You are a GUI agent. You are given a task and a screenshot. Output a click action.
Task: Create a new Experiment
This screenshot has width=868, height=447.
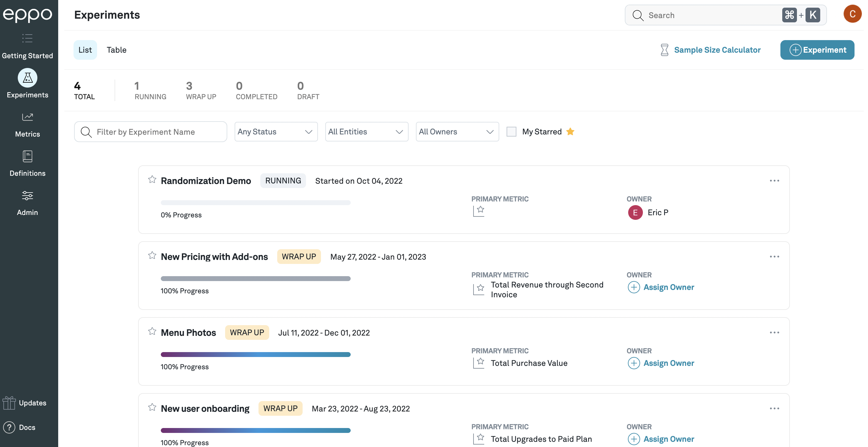click(817, 50)
